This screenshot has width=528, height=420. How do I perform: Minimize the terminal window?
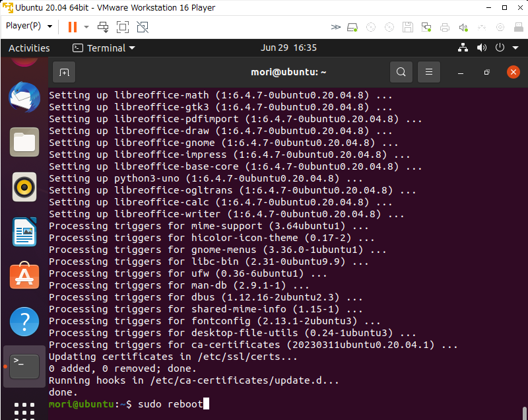pos(461,73)
